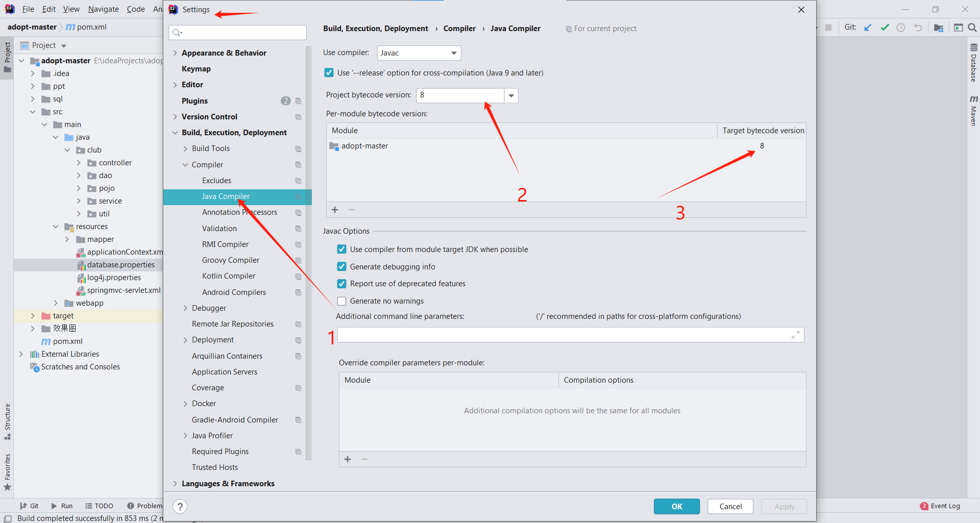The width and height of the screenshot is (980, 523).
Task: Toggle Generate debugging info checkbox
Action: click(342, 267)
